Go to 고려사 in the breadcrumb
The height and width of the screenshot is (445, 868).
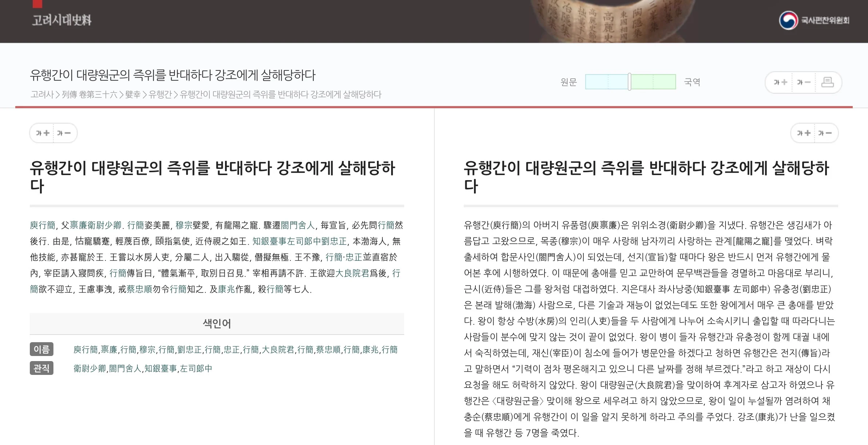click(x=42, y=95)
